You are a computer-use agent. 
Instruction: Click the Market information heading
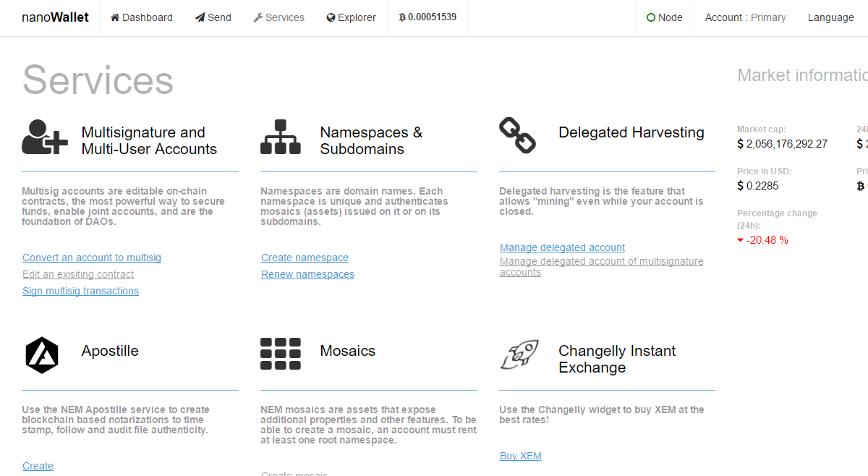point(802,75)
